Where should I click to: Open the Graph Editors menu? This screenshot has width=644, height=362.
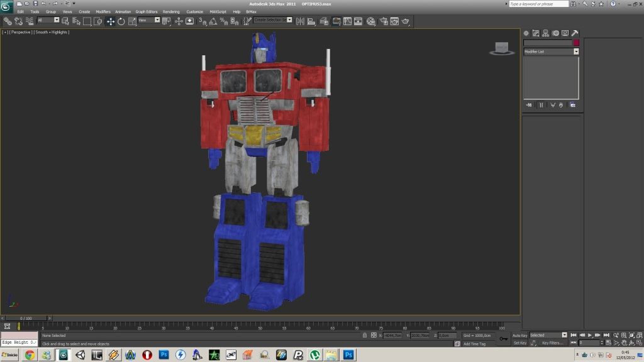click(x=147, y=12)
